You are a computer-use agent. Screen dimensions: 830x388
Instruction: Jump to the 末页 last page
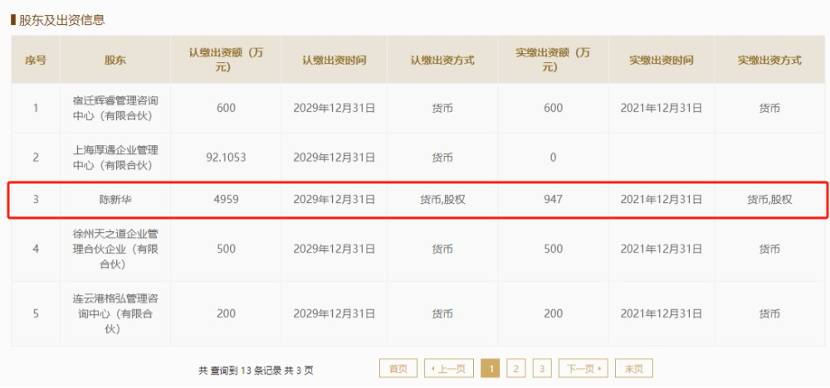(x=634, y=368)
